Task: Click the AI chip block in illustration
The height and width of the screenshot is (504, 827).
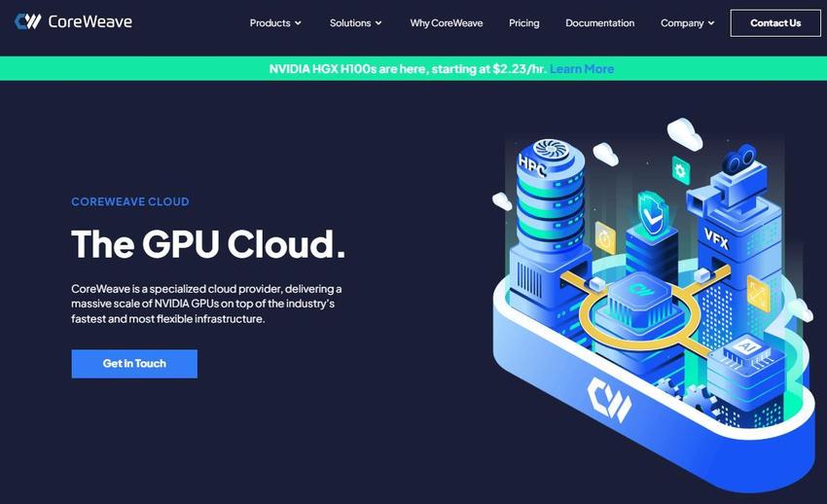Action: point(744,369)
